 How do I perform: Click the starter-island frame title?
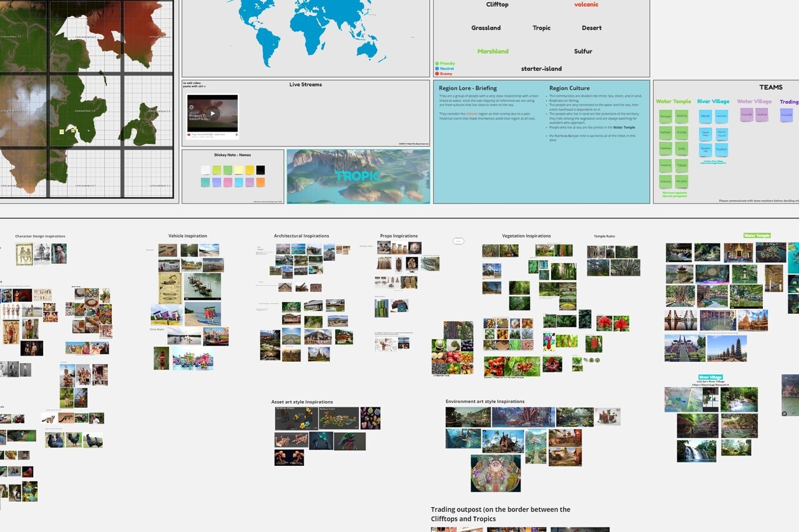pos(541,69)
